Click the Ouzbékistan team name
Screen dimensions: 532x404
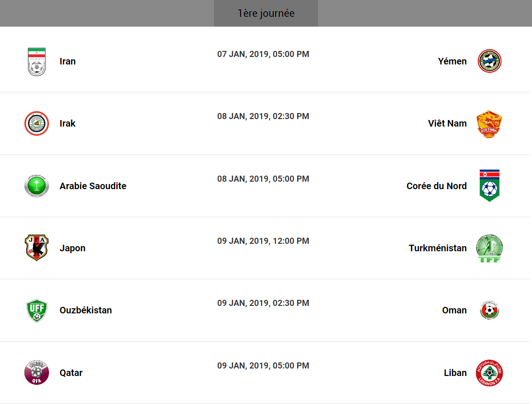tap(86, 310)
